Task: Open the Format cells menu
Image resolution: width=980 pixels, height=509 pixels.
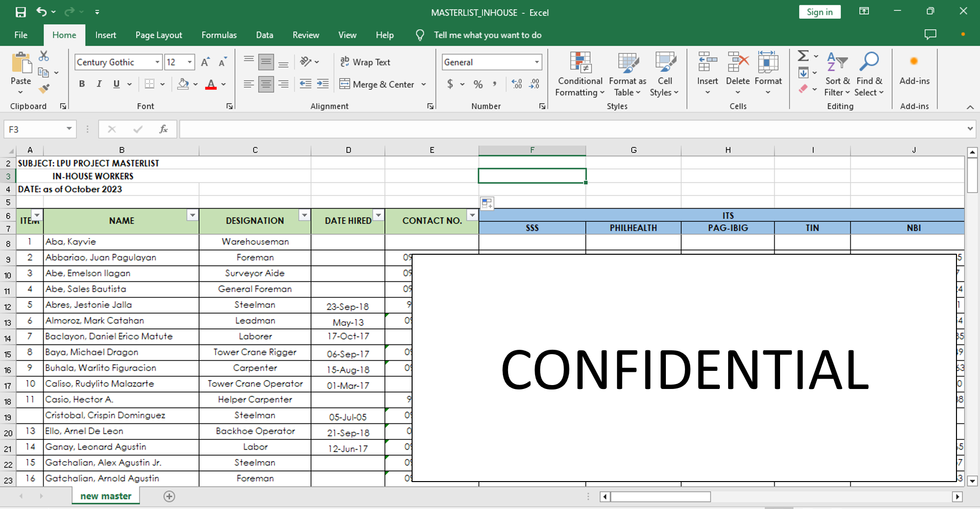Action: pos(768,73)
